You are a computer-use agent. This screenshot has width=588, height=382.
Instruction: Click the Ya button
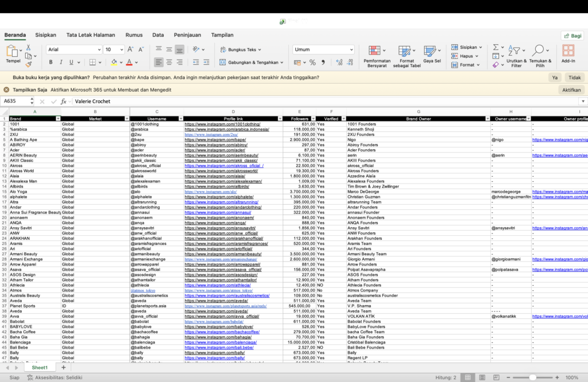coord(555,77)
